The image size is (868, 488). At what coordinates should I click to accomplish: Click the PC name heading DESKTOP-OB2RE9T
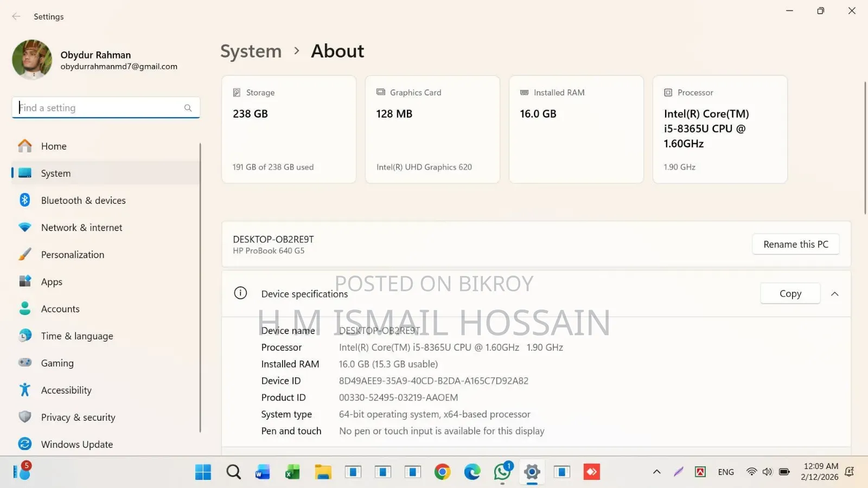coord(273,239)
